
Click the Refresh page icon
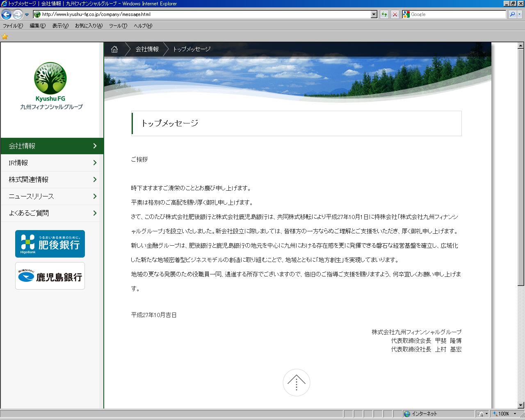tap(384, 14)
